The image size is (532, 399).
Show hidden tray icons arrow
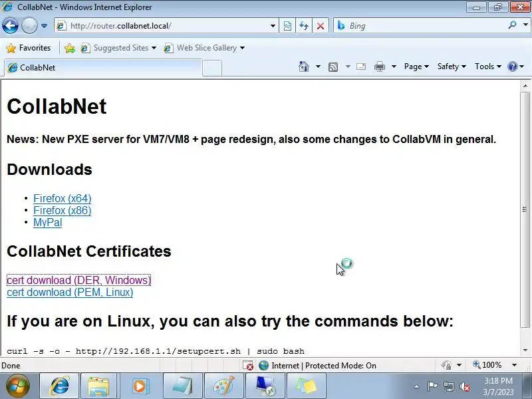coord(417,386)
